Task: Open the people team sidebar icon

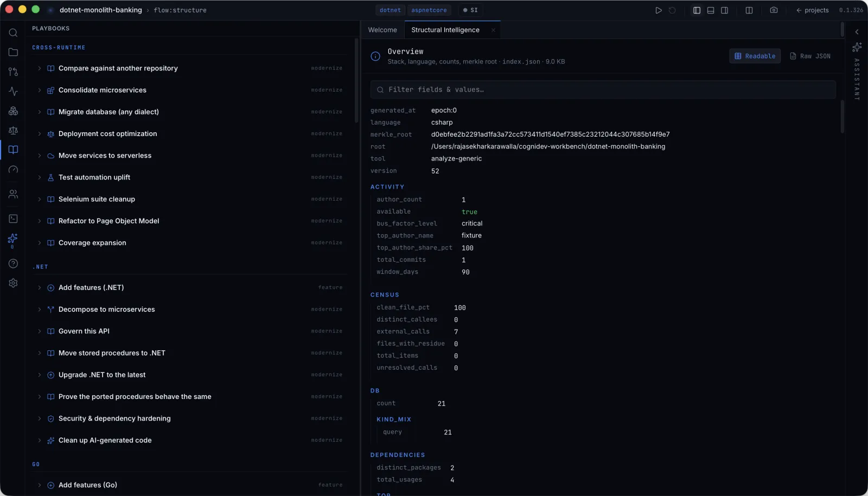Action: [x=13, y=194]
